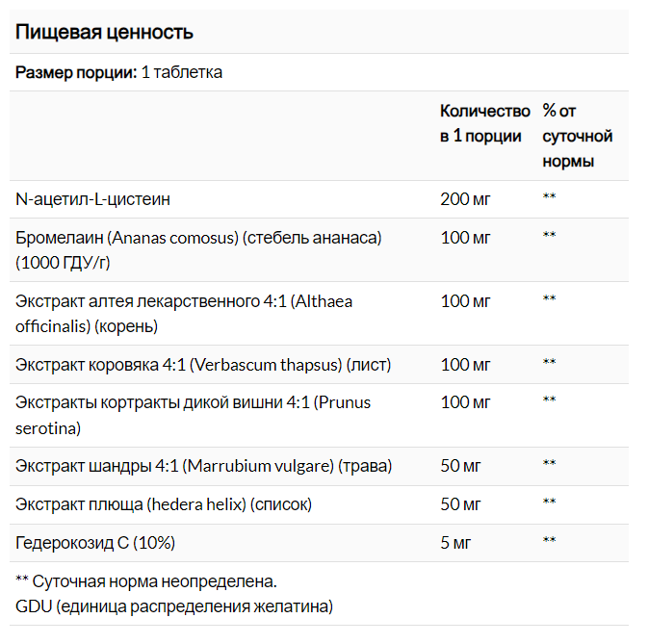Screen dimensions: 648x644
Task: Click the "% от суточной нормы" column header
Action: click(577, 136)
